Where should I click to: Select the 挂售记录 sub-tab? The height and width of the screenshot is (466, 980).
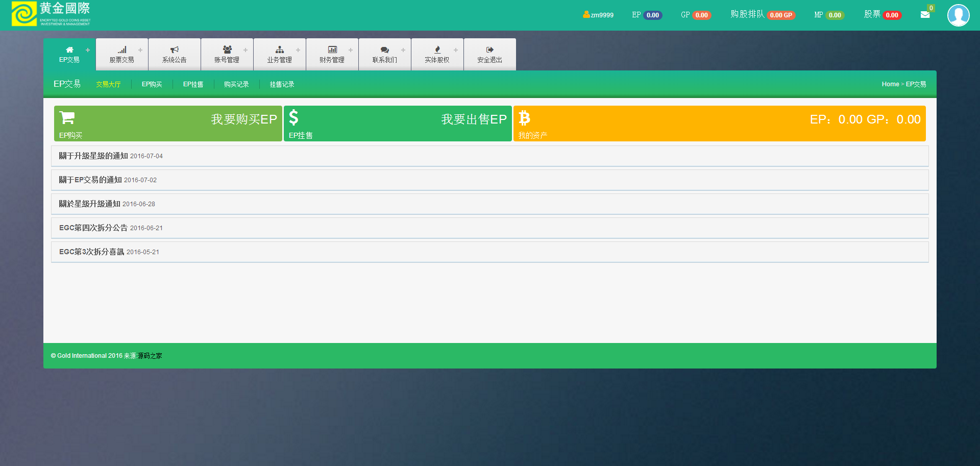click(282, 84)
